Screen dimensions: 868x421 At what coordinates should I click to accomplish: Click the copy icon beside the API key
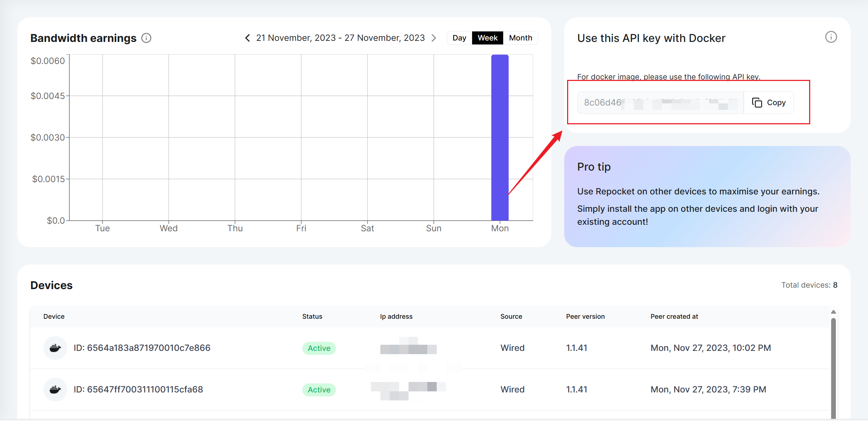tap(757, 103)
